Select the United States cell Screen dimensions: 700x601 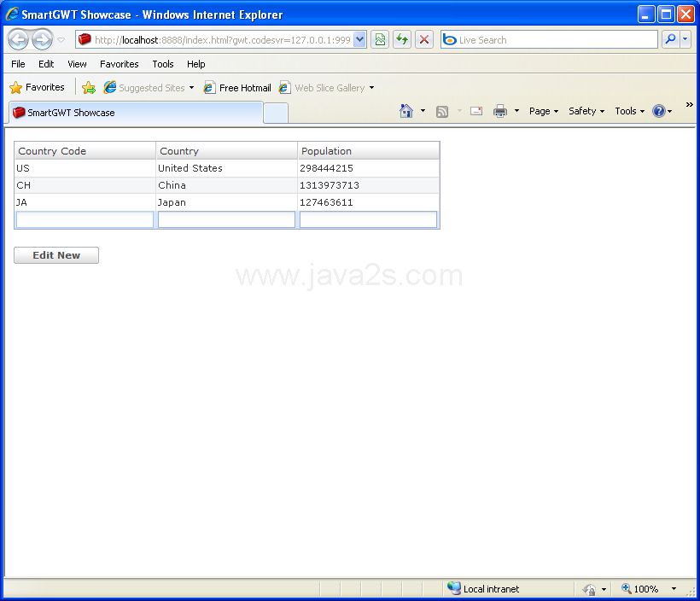pyautogui.click(x=227, y=168)
